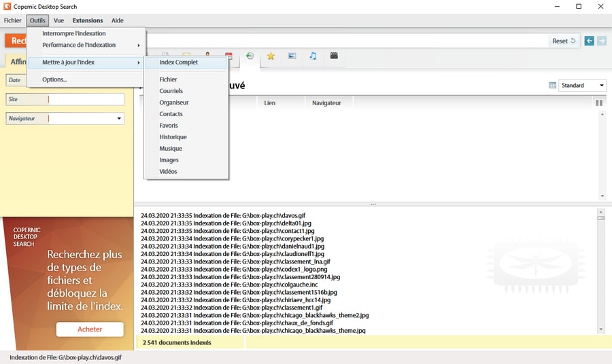Screen dimensions: 612x364
Task: Expand Mettre à jour l'index submenu
Action: (86, 62)
